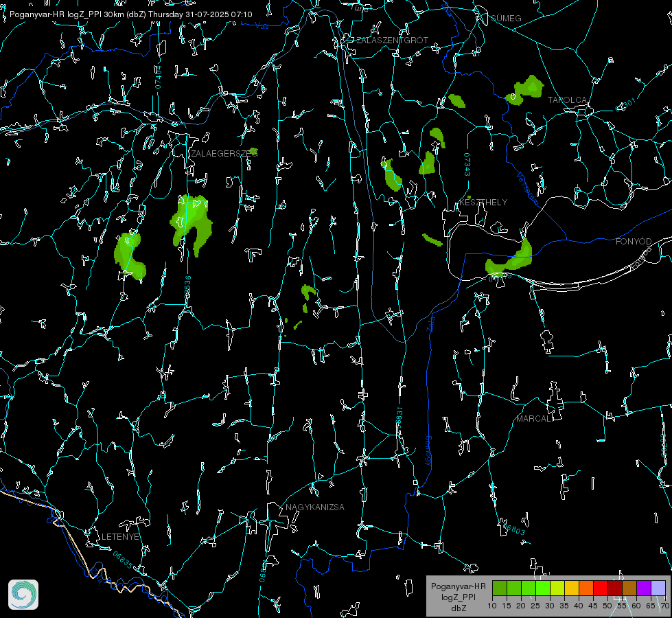Click the 50–55 dbZ dark red swatch
The image size is (672, 618).
click(x=615, y=588)
